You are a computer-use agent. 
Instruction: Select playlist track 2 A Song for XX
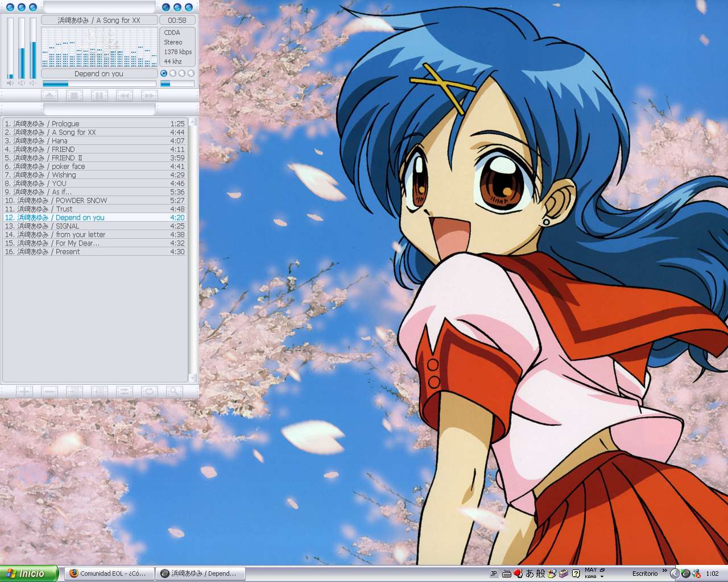coord(95,132)
